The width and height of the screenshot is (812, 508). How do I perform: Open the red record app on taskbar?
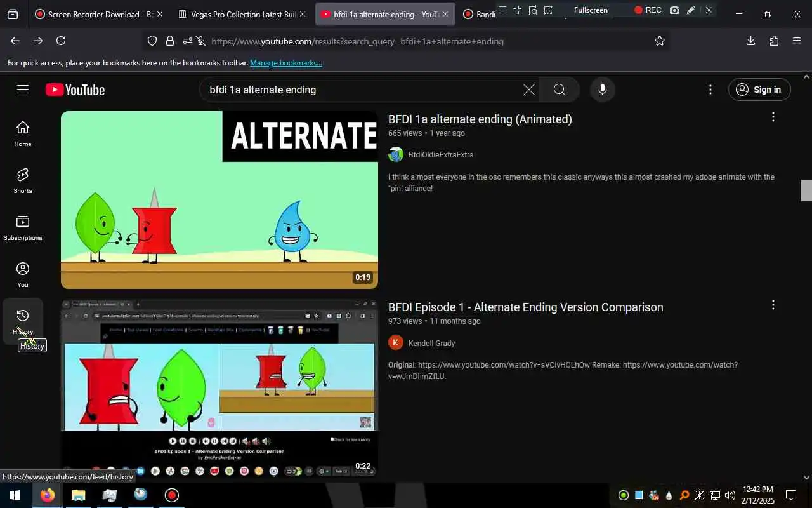172,495
